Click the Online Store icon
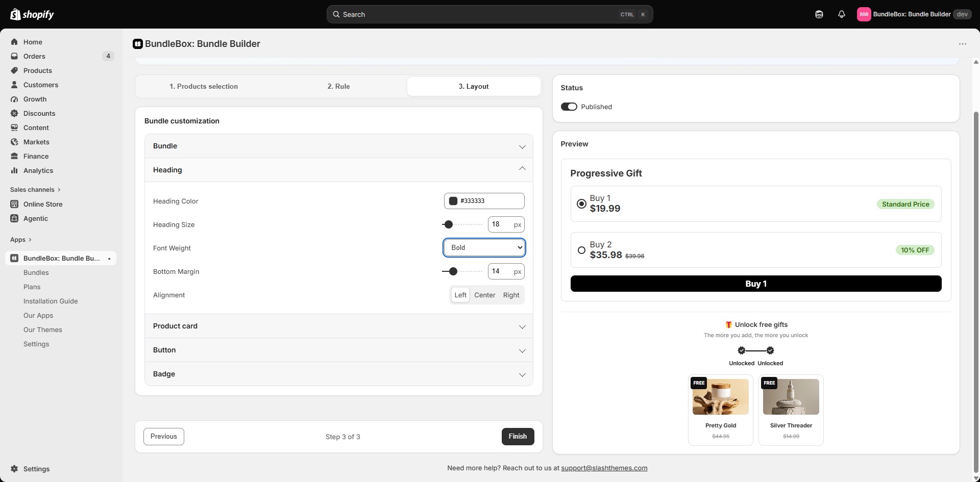The width and height of the screenshot is (980, 482). click(14, 204)
